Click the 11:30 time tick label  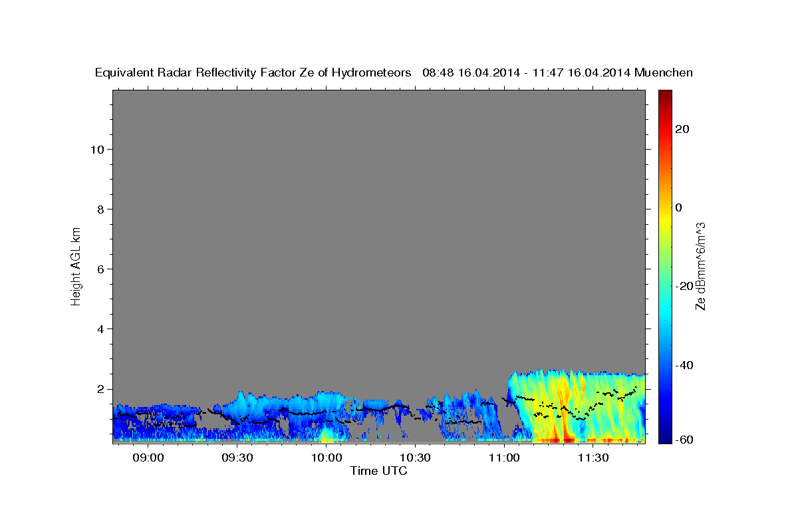tap(593, 458)
